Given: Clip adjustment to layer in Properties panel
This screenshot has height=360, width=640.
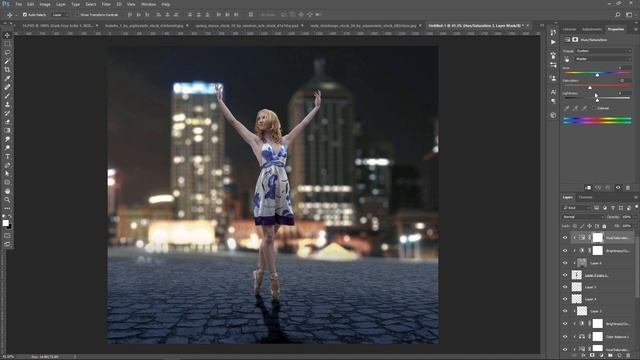Looking at the screenshot, I should [x=588, y=188].
